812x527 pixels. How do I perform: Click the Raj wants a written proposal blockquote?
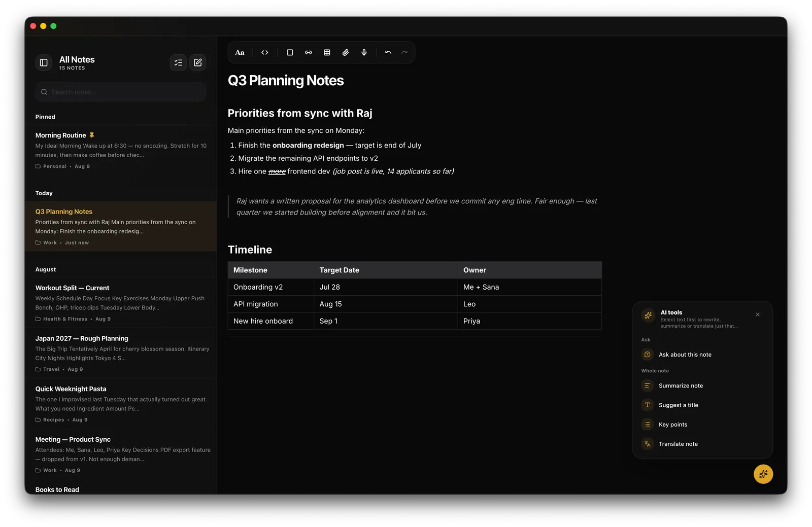416,206
